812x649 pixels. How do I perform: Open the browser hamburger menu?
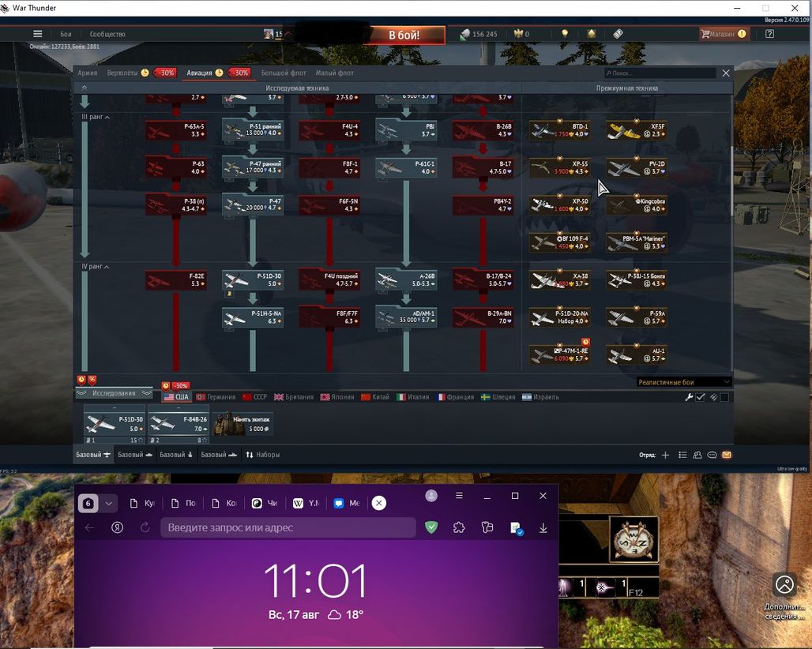click(x=459, y=496)
